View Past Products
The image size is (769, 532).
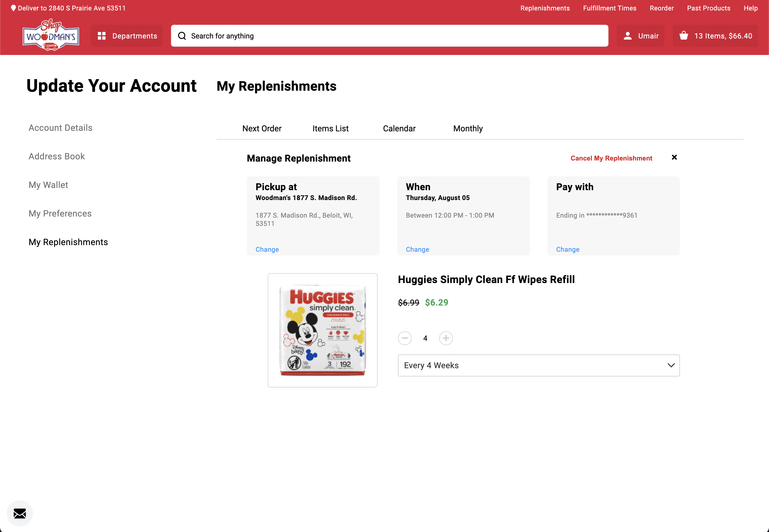tap(709, 8)
